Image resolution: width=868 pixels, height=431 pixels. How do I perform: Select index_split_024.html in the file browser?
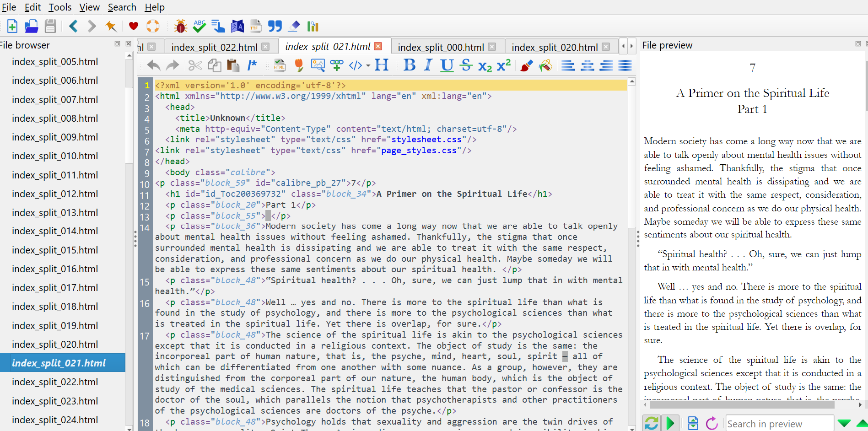point(55,420)
